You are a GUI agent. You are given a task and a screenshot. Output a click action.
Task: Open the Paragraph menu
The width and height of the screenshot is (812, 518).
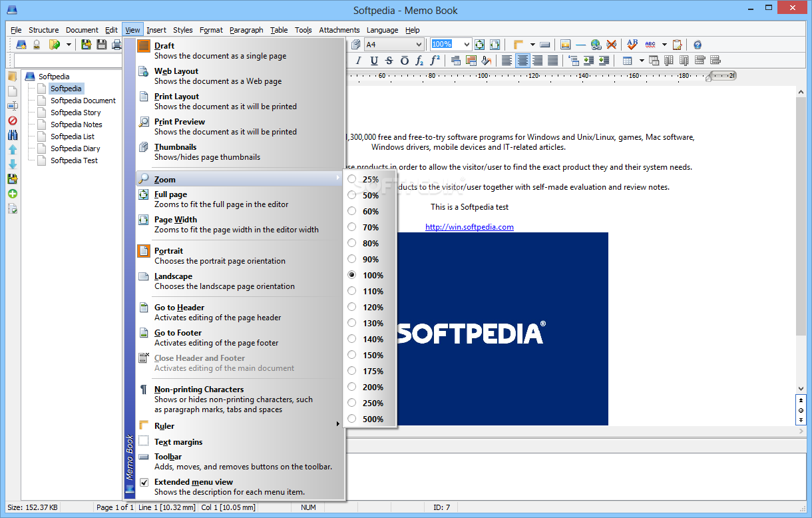[246, 30]
